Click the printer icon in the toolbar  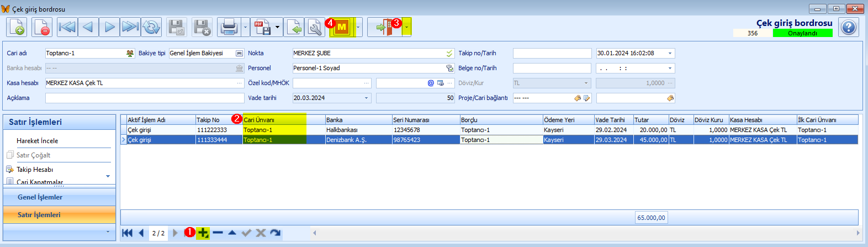point(228,27)
